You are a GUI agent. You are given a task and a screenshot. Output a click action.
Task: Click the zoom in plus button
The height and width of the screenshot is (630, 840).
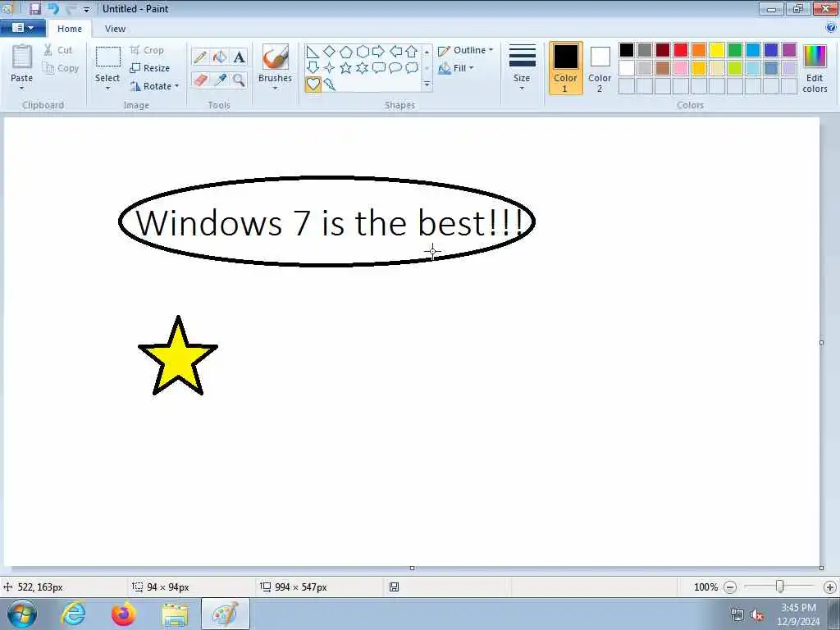tap(830, 587)
